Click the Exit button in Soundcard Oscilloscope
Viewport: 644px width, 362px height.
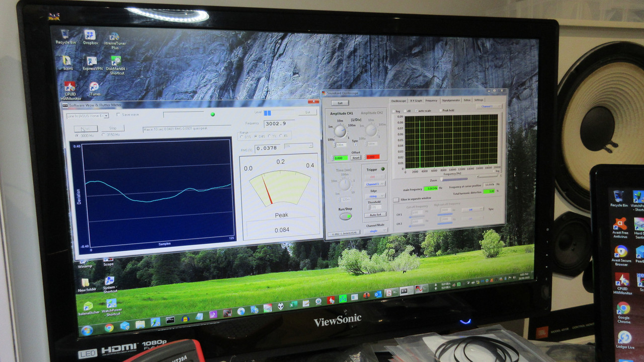point(340,103)
